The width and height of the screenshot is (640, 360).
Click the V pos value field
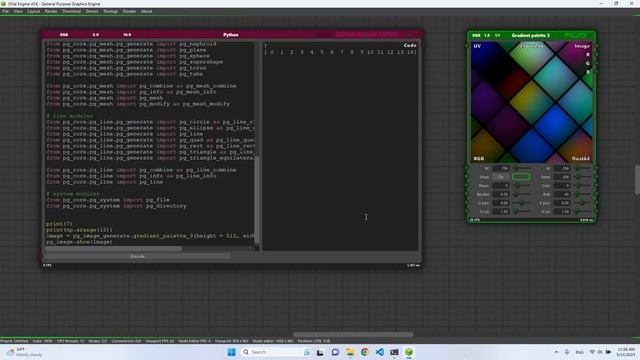coord(562,203)
